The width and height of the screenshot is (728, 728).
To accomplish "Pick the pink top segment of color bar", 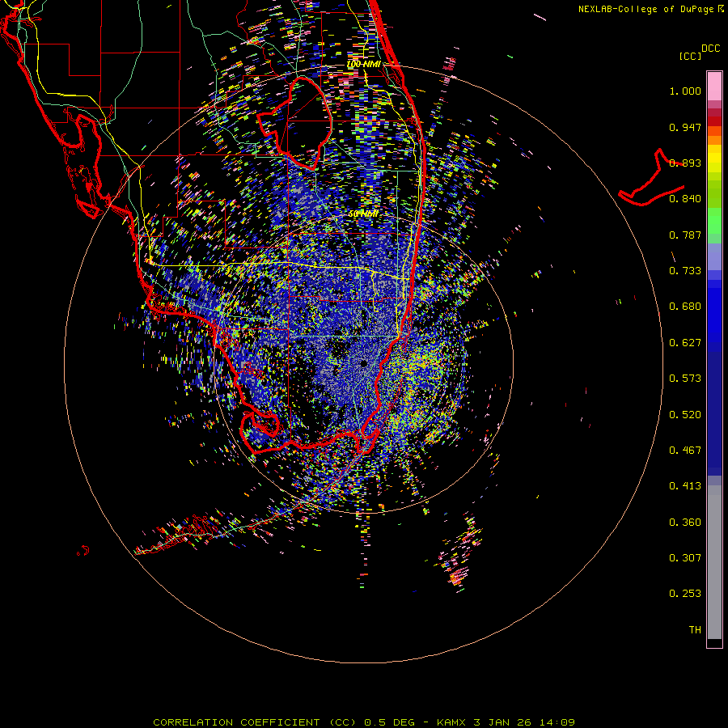I will [x=714, y=86].
